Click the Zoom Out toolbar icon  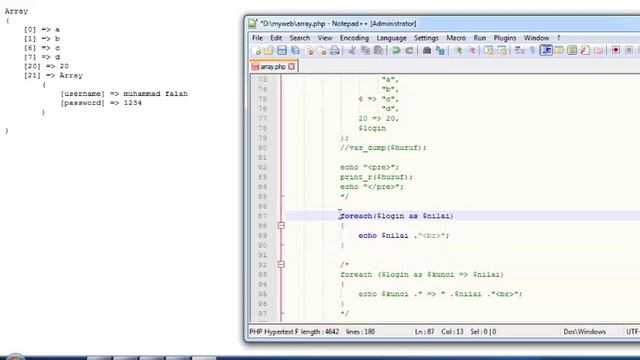click(471, 51)
